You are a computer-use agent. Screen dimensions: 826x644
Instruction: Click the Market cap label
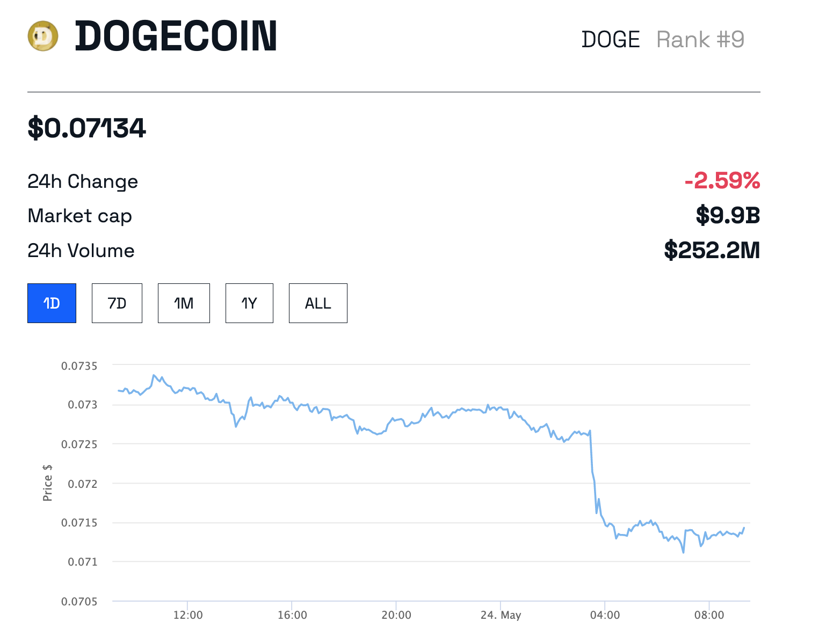pyautogui.click(x=79, y=216)
